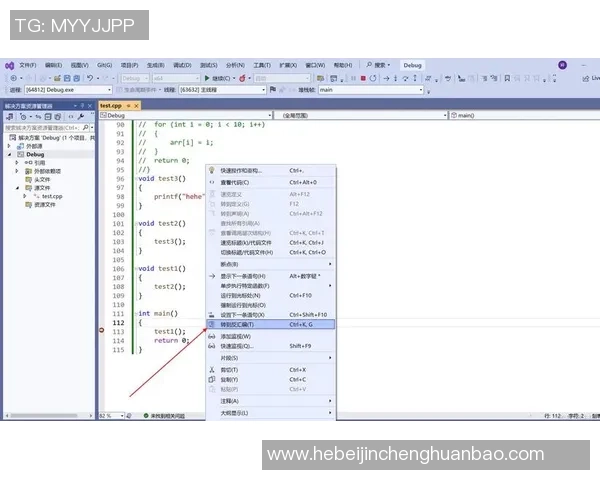Open the 调试(D) menu in menu bar
The width and height of the screenshot is (600, 480).
(x=180, y=65)
